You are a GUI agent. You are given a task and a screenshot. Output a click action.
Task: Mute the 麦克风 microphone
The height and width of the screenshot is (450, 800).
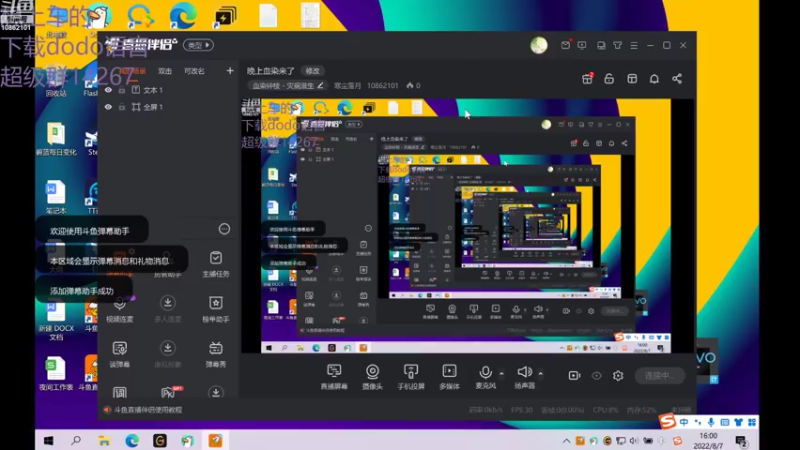485,377
